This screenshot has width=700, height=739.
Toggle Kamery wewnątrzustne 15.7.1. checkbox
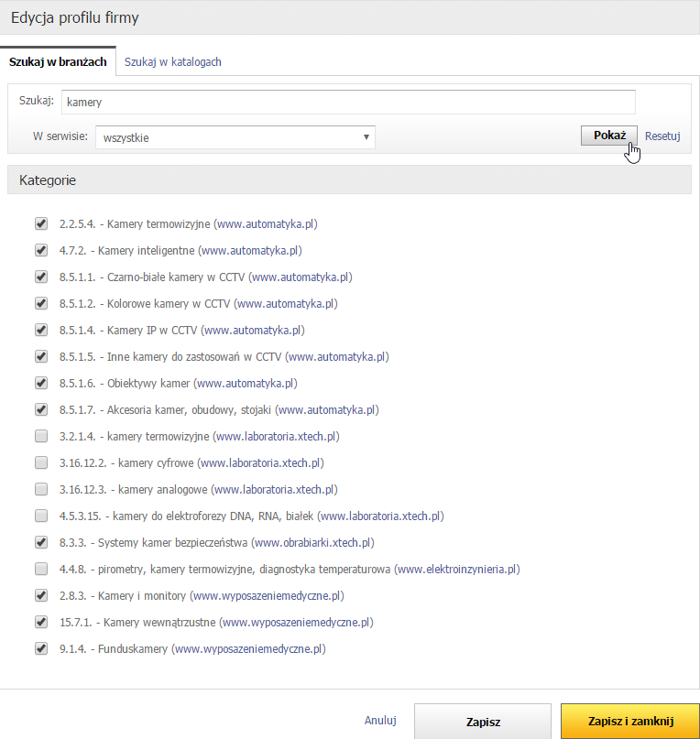click(x=40, y=622)
